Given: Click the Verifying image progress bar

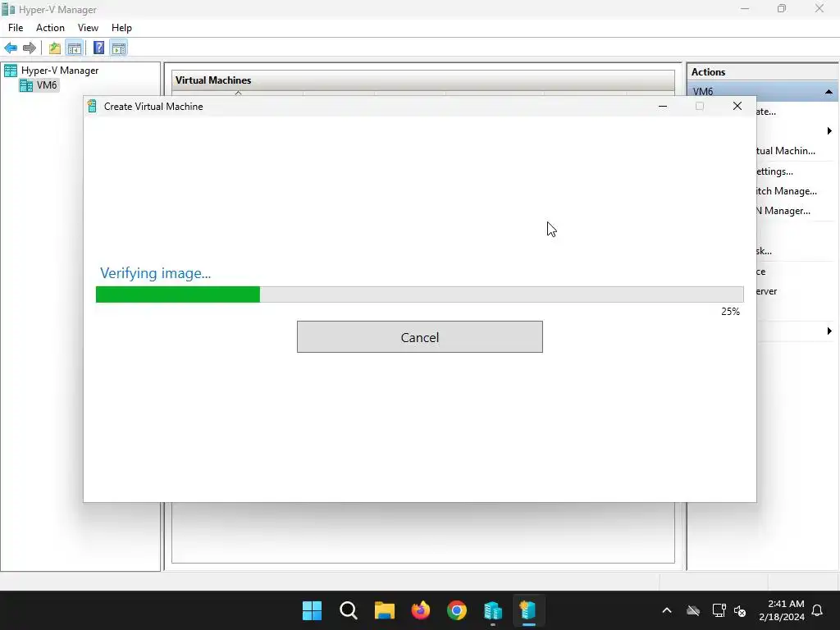Looking at the screenshot, I should click(419, 294).
